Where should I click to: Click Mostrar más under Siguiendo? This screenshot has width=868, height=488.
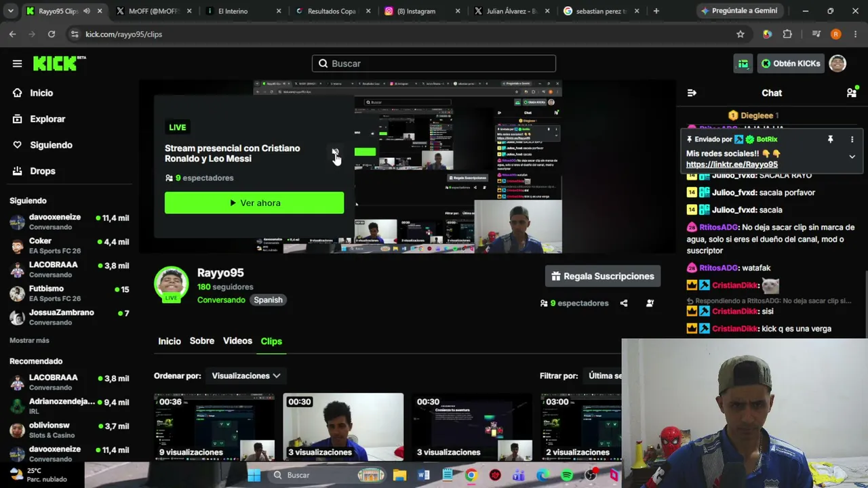[29, 340]
